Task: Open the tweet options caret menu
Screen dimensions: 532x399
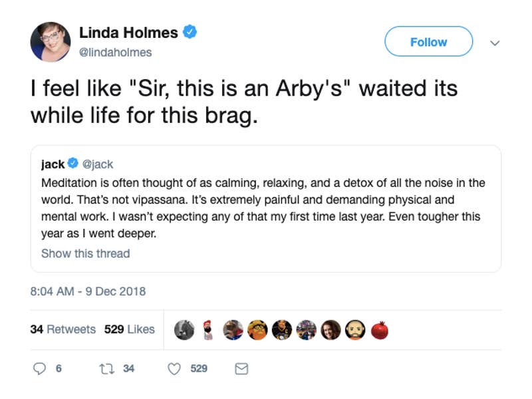Action: (495, 42)
